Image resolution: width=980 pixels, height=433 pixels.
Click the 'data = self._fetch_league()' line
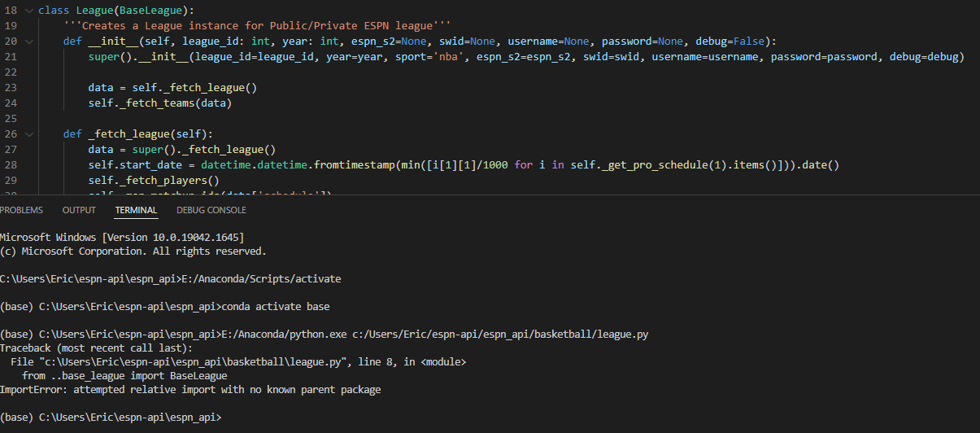[172, 88]
